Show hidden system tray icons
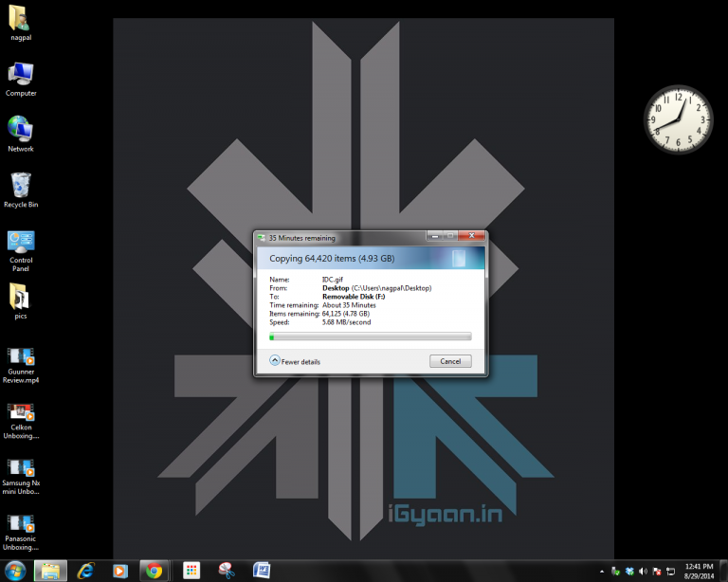Image resolution: width=728 pixels, height=582 pixels. (x=604, y=571)
